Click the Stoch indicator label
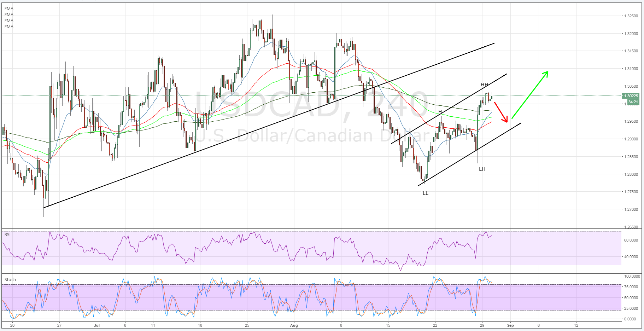The height and width of the screenshot is (331, 644). [x=10, y=280]
